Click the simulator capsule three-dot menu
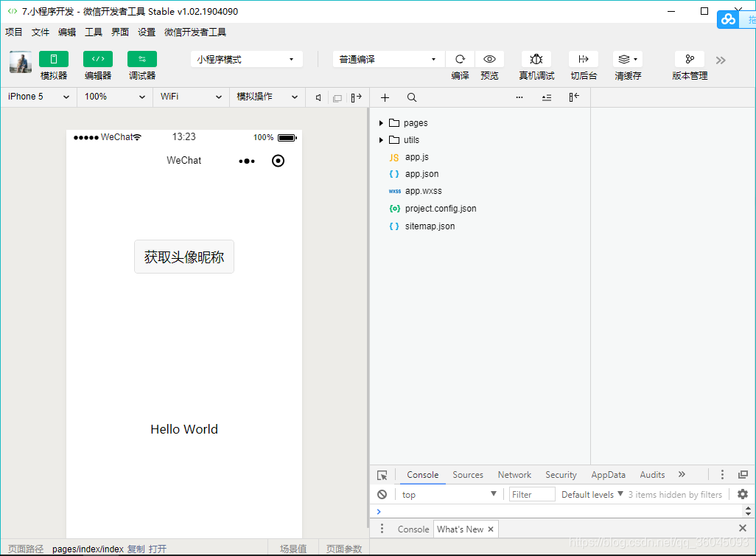Screen dimensions: 756x556 click(247, 161)
